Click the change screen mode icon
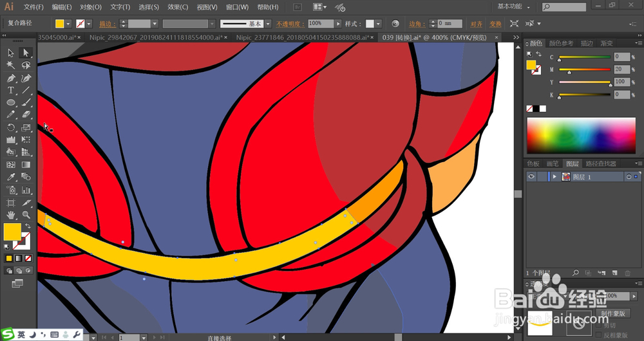Image resolution: width=644 pixels, height=341 pixels. pos(17,283)
